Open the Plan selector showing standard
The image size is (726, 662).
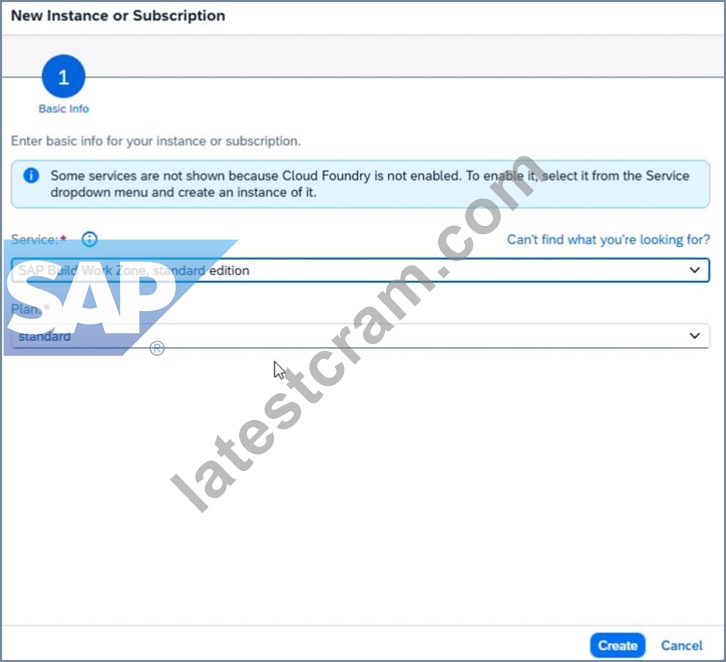coord(360,336)
